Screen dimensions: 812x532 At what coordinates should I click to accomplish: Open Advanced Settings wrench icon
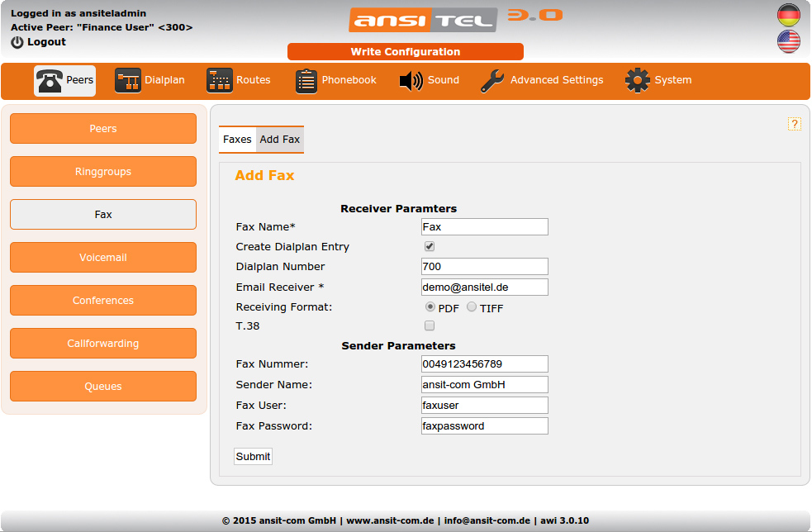pos(492,80)
